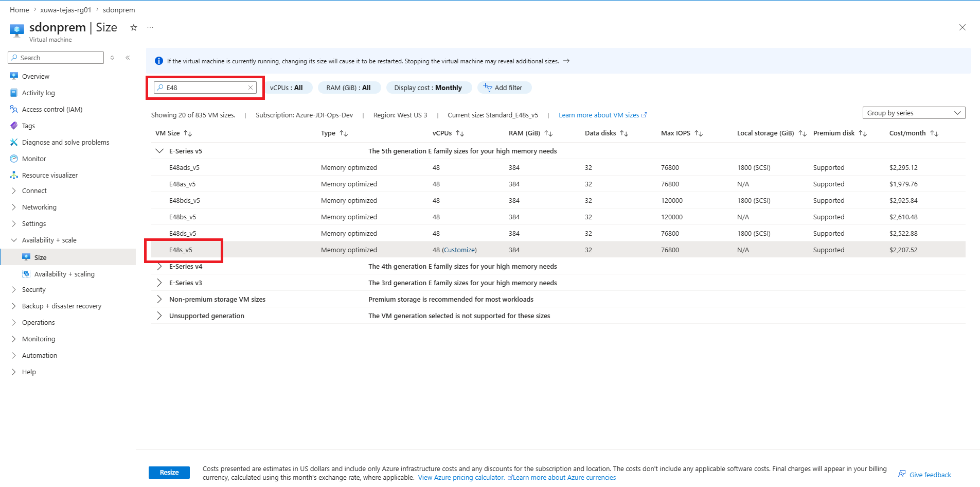Viewport: 980px width, 487px height.
Task: Go to Home breadcrumb
Action: point(20,10)
